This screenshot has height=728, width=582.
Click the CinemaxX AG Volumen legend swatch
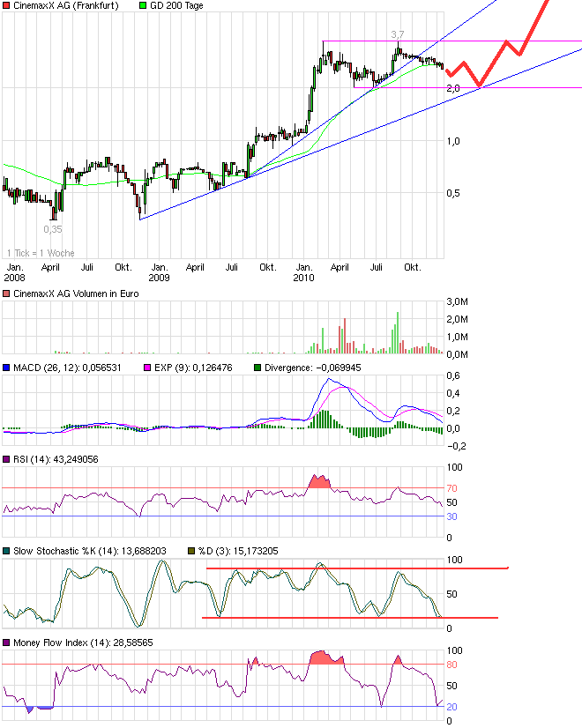7,293
